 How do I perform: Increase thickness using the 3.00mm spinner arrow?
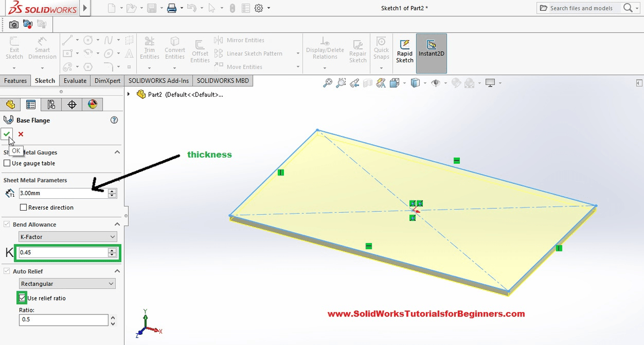tap(112, 190)
